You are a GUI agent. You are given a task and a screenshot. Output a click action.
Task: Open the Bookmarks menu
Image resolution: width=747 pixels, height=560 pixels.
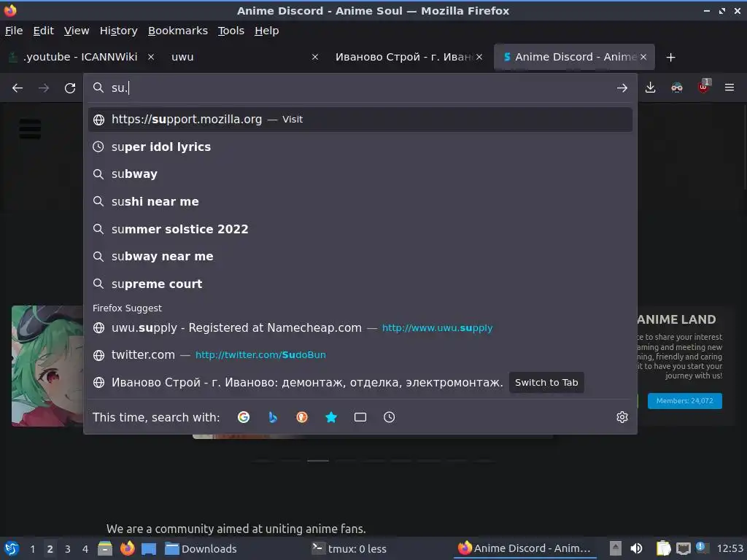[x=178, y=31]
